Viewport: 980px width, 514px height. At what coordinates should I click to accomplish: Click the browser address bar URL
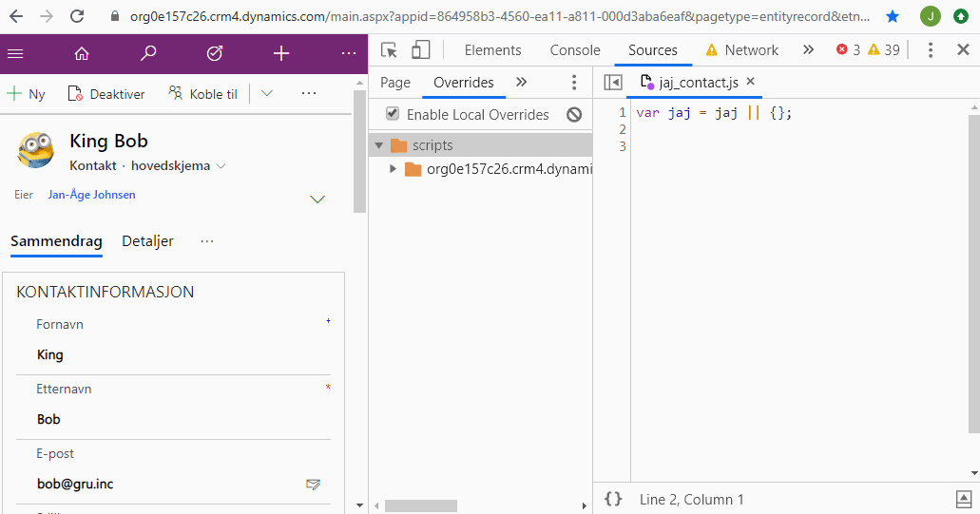pyautogui.click(x=500, y=16)
